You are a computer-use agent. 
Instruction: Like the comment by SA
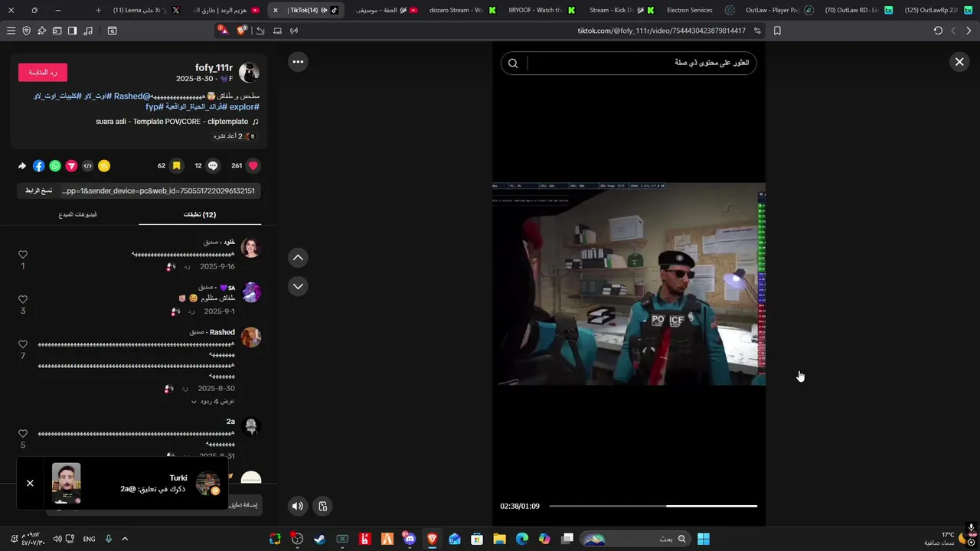23,299
